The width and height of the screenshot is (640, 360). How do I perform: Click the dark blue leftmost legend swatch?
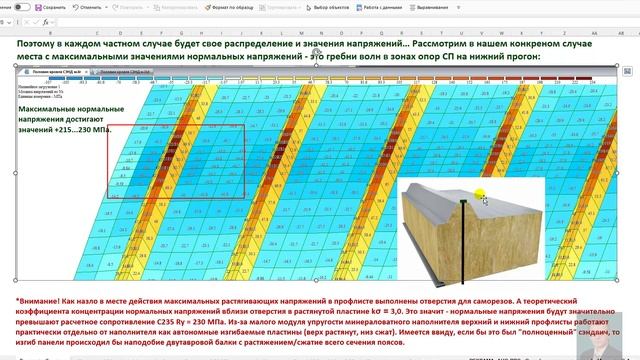pyautogui.click(x=56, y=78)
